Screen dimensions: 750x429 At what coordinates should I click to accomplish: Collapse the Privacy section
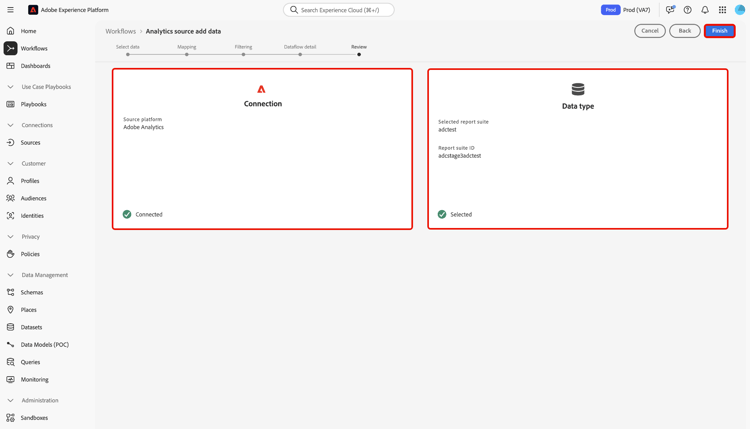tap(11, 236)
